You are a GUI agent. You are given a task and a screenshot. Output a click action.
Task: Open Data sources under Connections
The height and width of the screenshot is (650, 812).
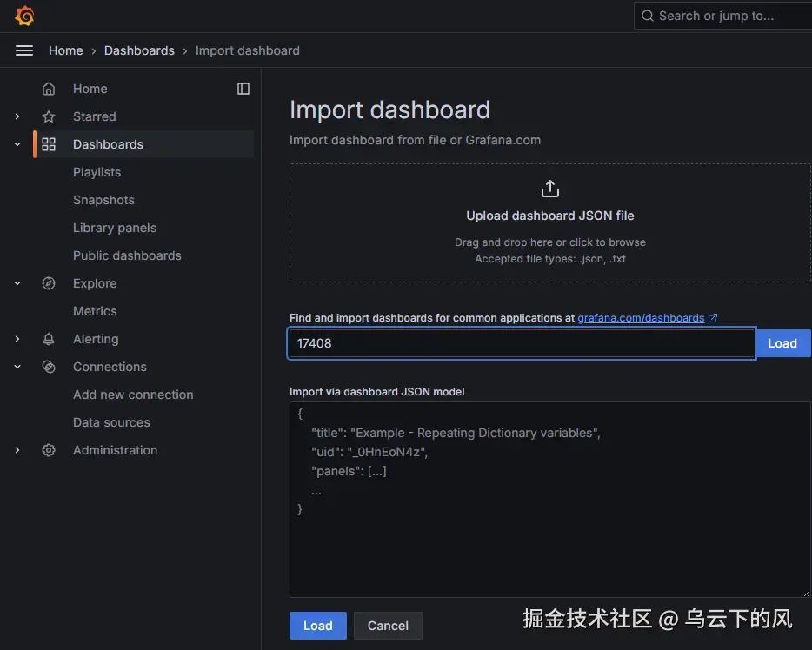pyautogui.click(x=111, y=422)
